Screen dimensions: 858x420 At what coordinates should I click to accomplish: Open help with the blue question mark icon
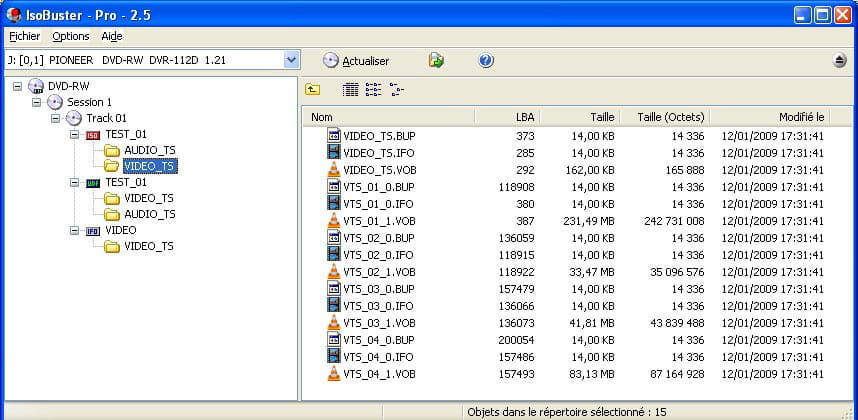[x=486, y=61]
